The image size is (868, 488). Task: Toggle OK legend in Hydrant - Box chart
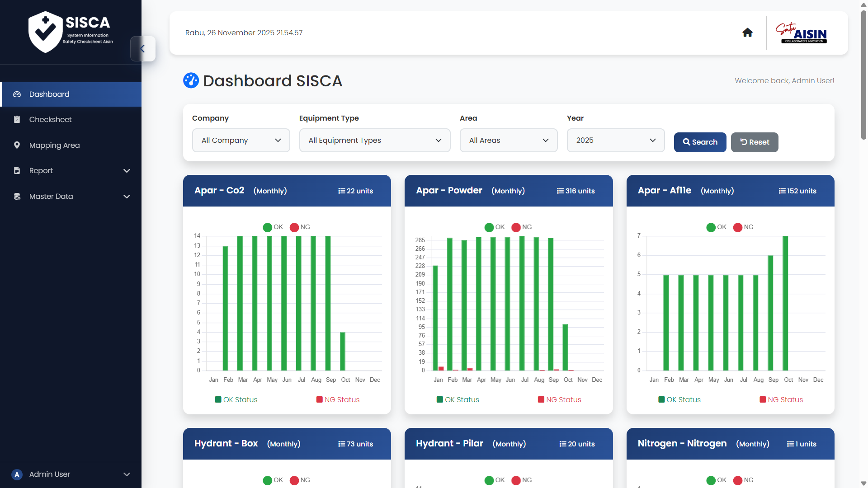click(x=273, y=480)
